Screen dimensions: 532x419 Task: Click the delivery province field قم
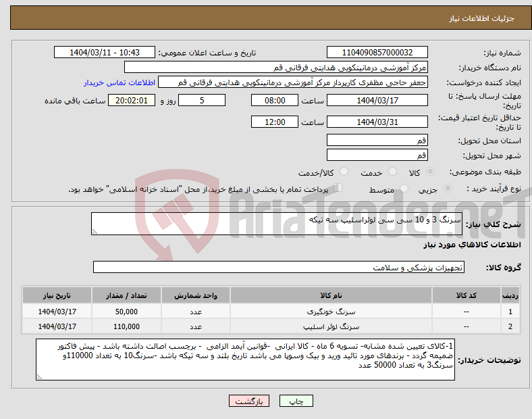(377, 140)
